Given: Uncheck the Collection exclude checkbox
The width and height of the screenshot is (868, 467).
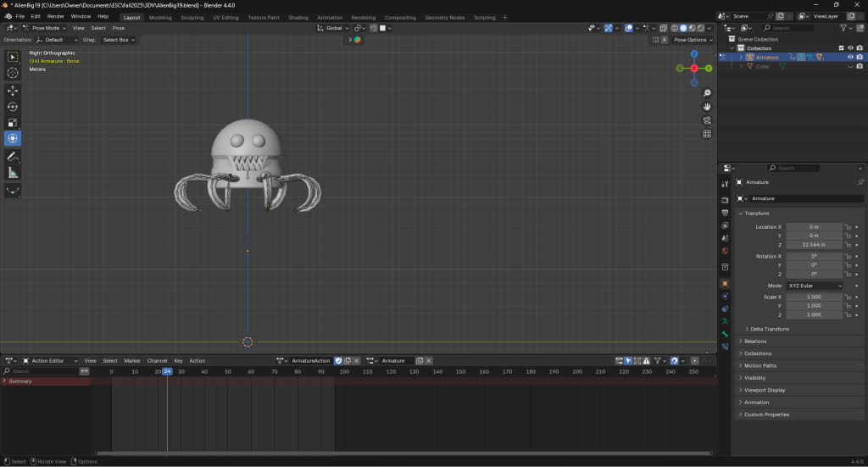Looking at the screenshot, I should 841,48.
